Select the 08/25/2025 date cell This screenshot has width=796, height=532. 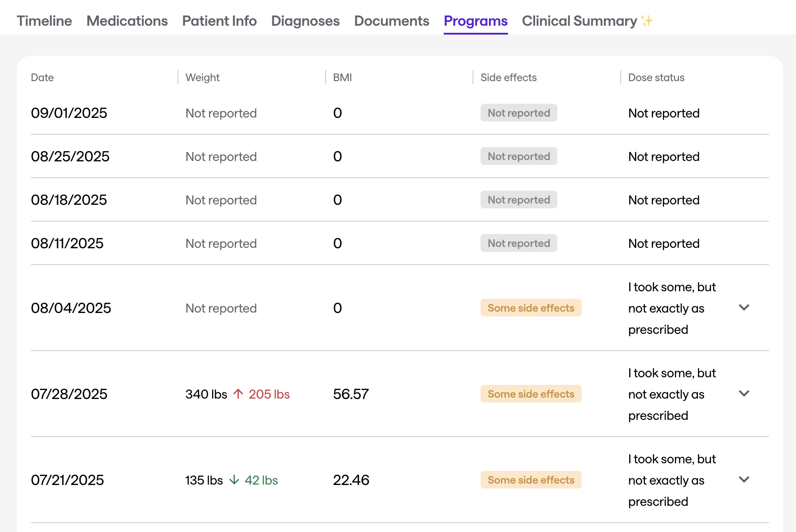coord(70,156)
